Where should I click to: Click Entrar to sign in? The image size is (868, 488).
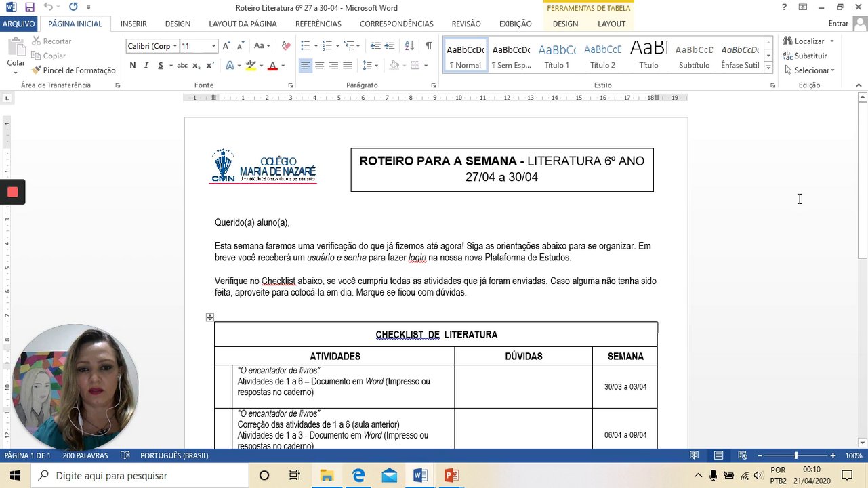click(838, 24)
